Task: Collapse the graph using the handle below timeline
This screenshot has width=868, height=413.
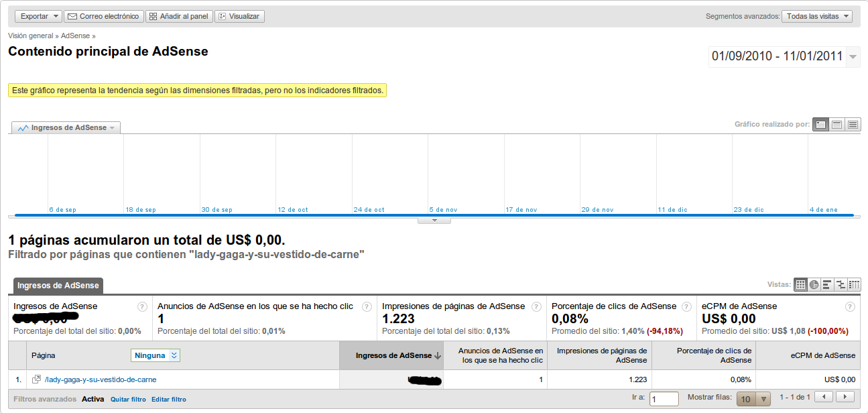Action: (x=434, y=220)
